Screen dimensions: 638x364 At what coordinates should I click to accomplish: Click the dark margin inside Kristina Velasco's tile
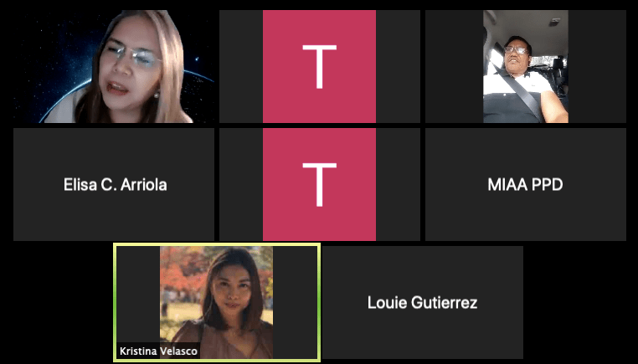point(138,293)
